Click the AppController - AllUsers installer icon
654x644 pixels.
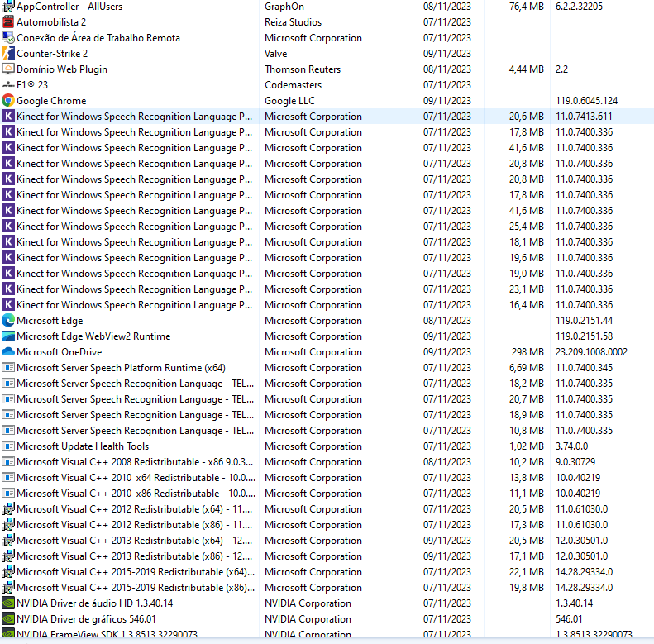click(x=8, y=7)
